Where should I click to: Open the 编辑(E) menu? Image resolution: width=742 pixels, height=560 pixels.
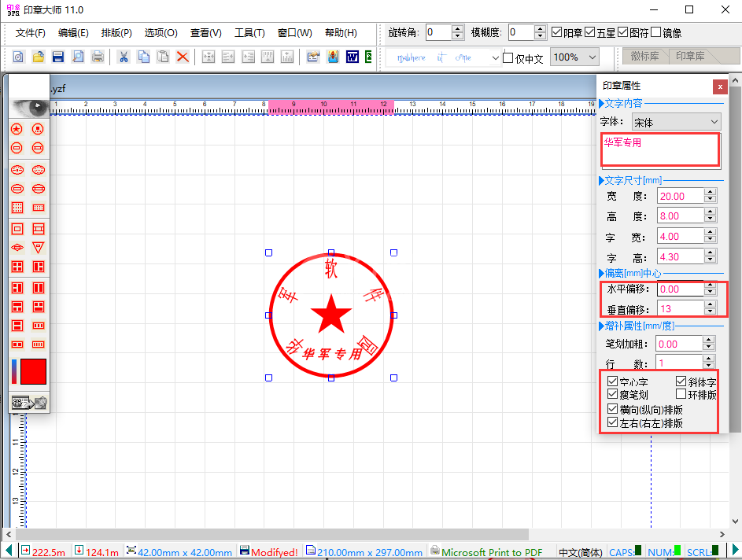tap(73, 32)
